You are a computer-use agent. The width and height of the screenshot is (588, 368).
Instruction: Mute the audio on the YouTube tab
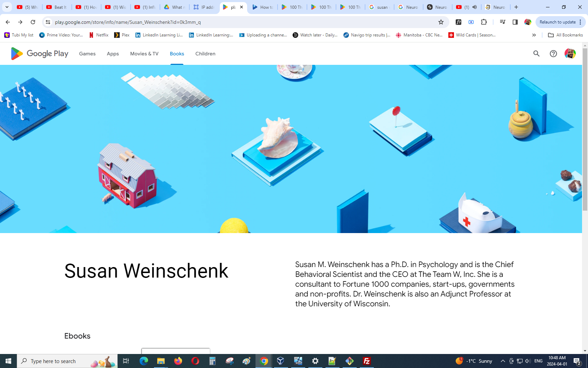click(475, 7)
